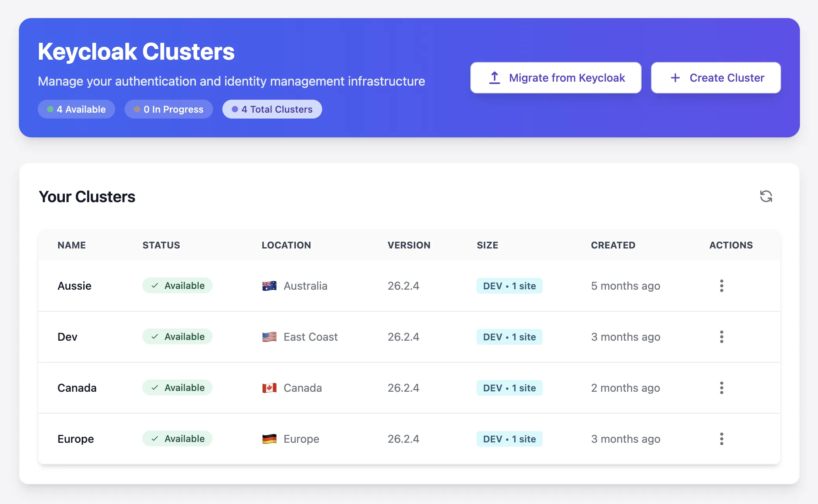Viewport: 818px width, 504px height.
Task: Click the Canadian flag in the Canada row
Action: click(269, 388)
